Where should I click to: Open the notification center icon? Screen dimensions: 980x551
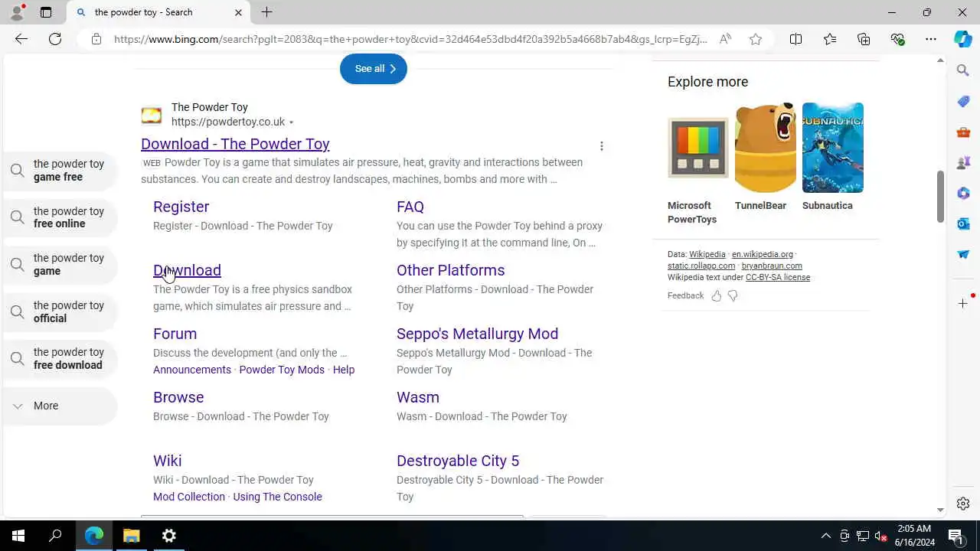point(955,536)
